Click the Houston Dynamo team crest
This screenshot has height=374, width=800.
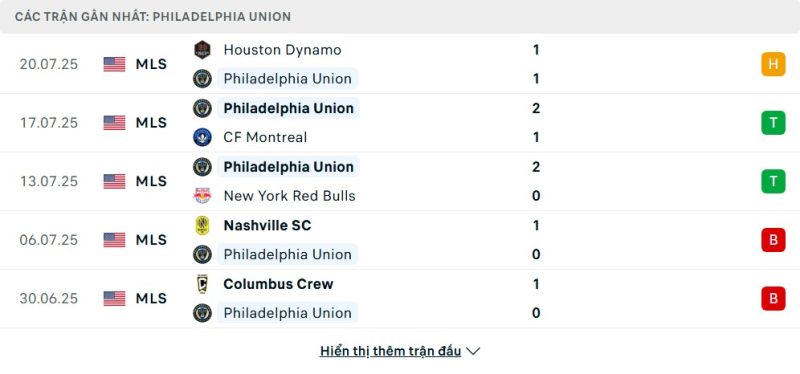pos(202,50)
